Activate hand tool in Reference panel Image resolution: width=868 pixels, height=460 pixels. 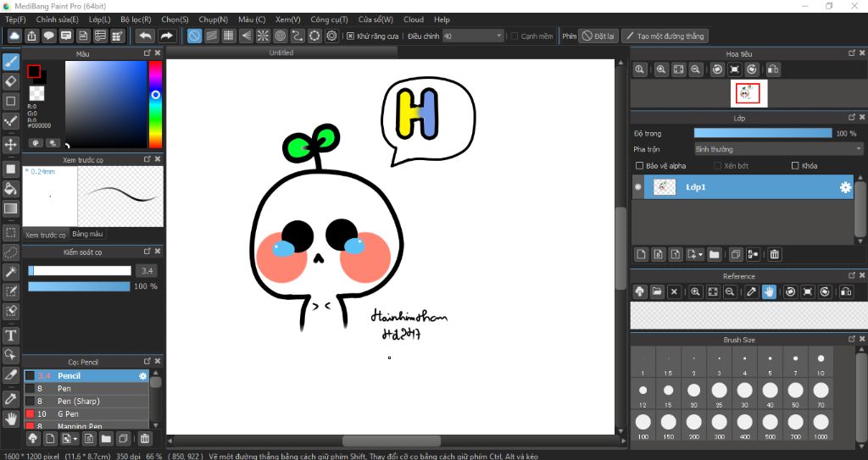(768, 291)
